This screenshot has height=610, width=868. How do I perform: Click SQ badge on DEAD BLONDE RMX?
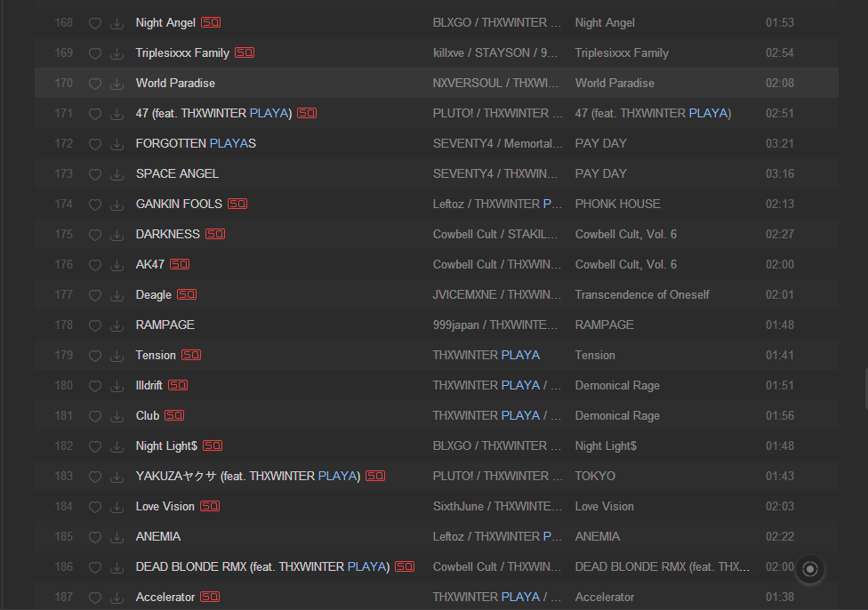coord(405,566)
